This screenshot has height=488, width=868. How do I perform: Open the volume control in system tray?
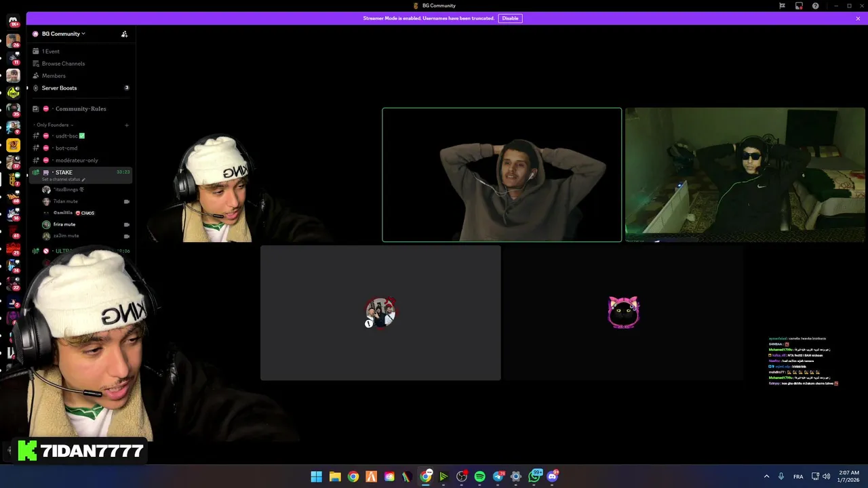pyautogui.click(x=826, y=476)
